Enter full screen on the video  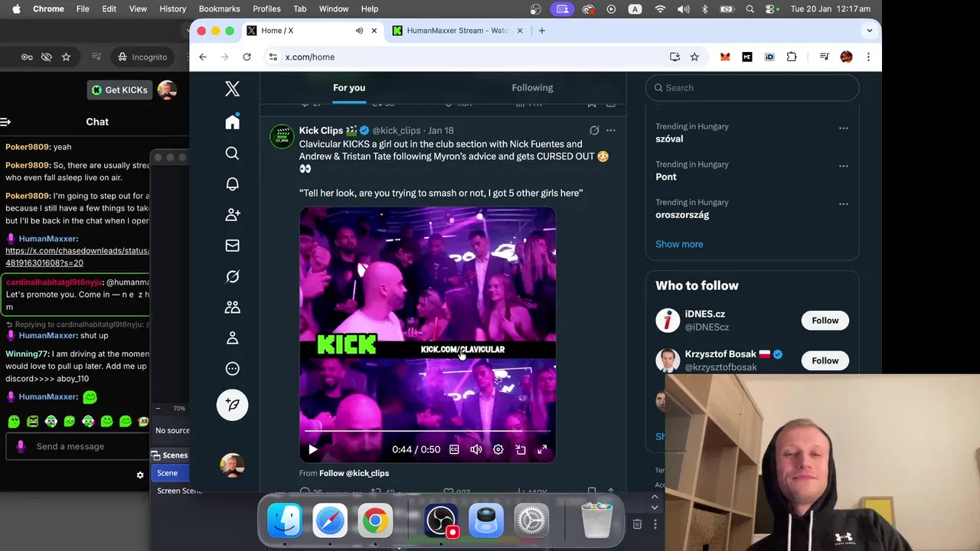[542, 449]
